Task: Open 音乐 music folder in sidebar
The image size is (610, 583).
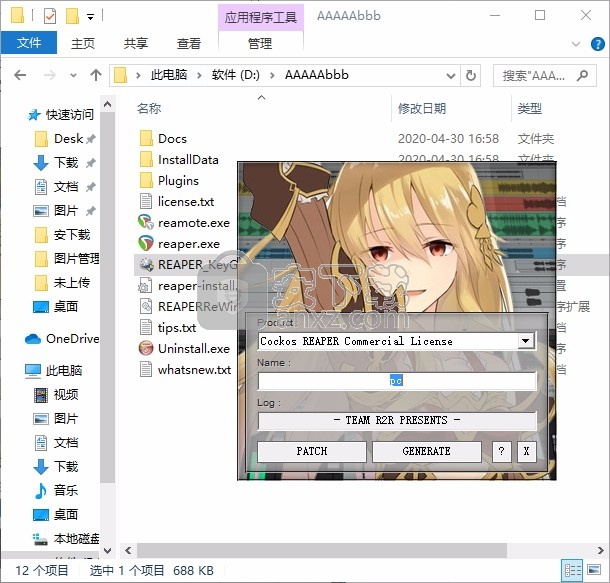Action: (56, 490)
